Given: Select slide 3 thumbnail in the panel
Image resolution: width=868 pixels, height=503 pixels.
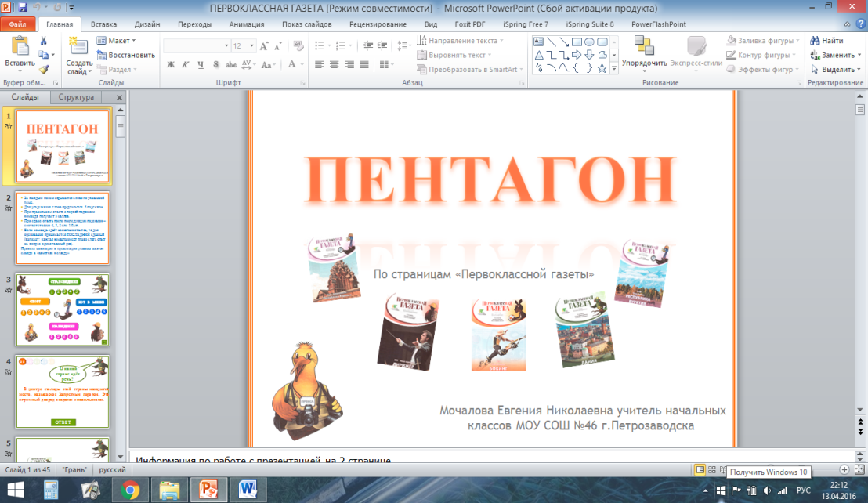Looking at the screenshot, I should pos(63,310).
